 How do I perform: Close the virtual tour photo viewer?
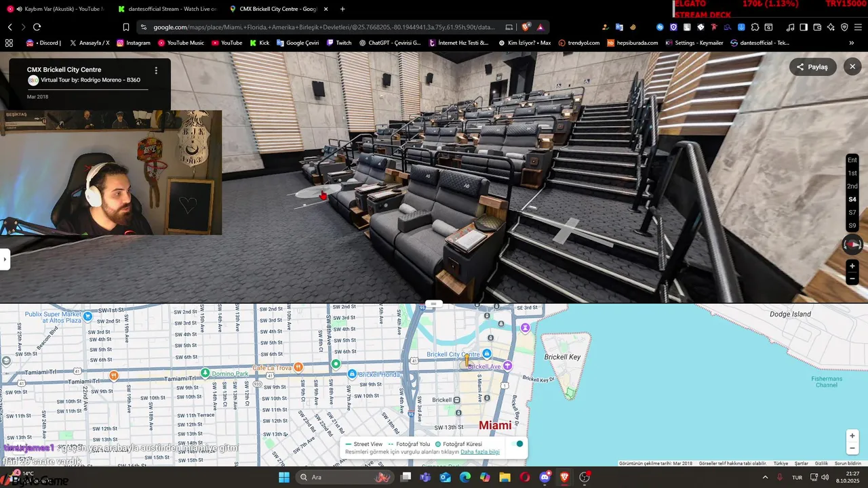pos(852,66)
